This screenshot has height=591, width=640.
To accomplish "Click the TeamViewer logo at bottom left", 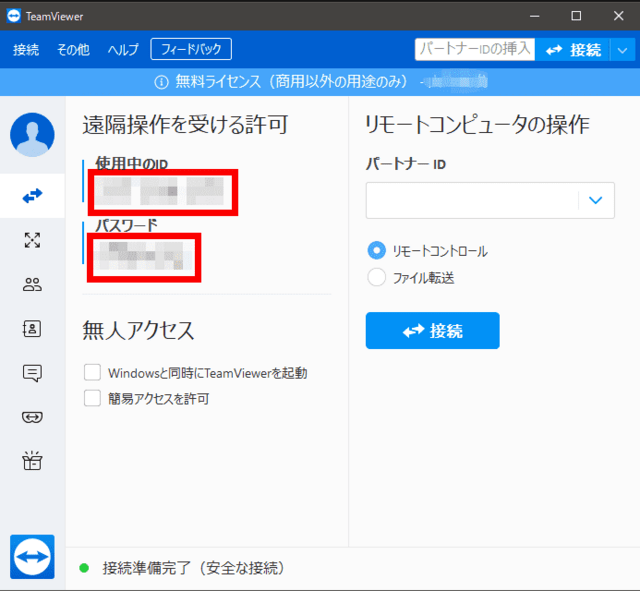I will pyautogui.click(x=32, y=556).
